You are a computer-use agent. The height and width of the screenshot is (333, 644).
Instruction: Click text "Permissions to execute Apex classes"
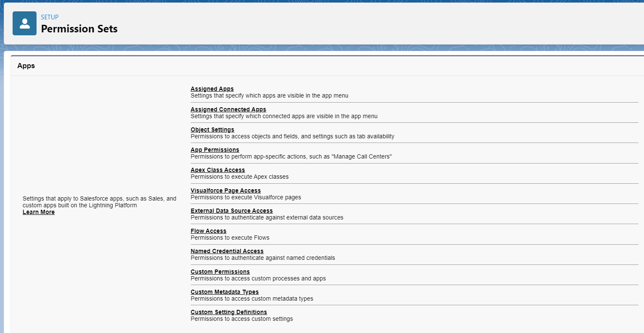239,177
